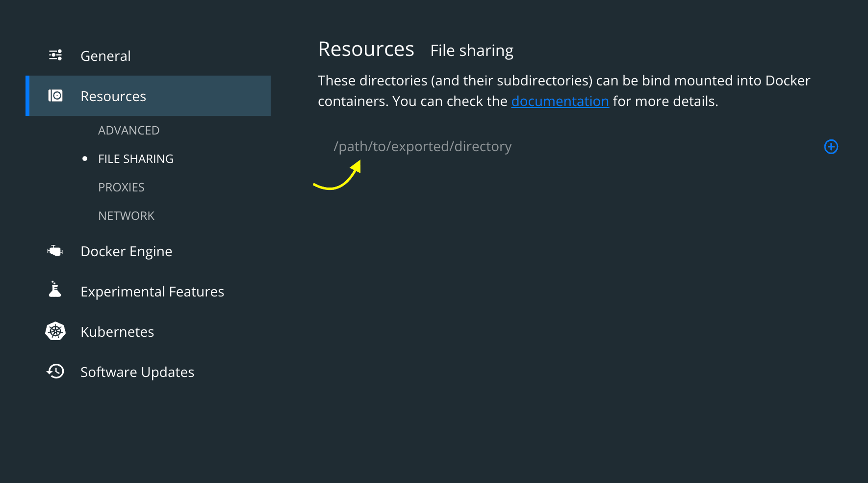Viewport: 868px width, 483px height.
Task: Open the Resources settings category
Action: (113, 96)
